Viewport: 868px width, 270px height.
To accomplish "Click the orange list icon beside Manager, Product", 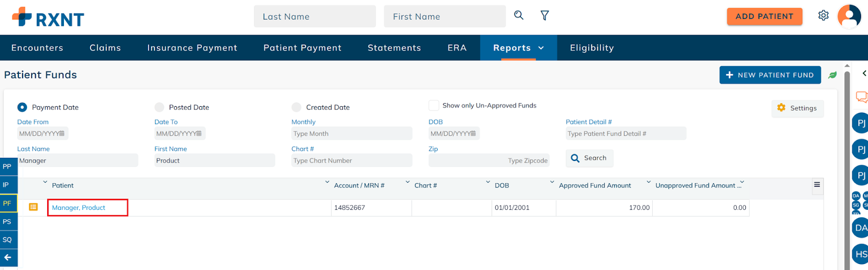I will (33, 207).
